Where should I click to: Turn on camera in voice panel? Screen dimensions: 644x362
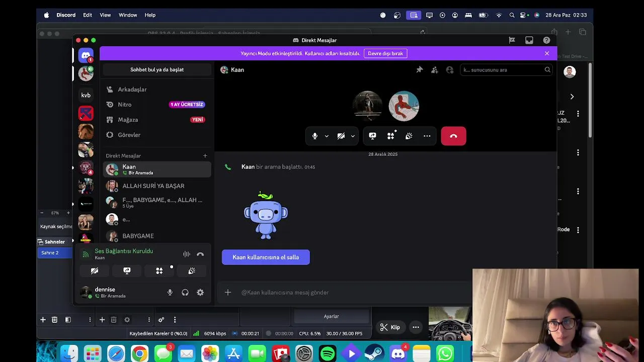point(95,270)
